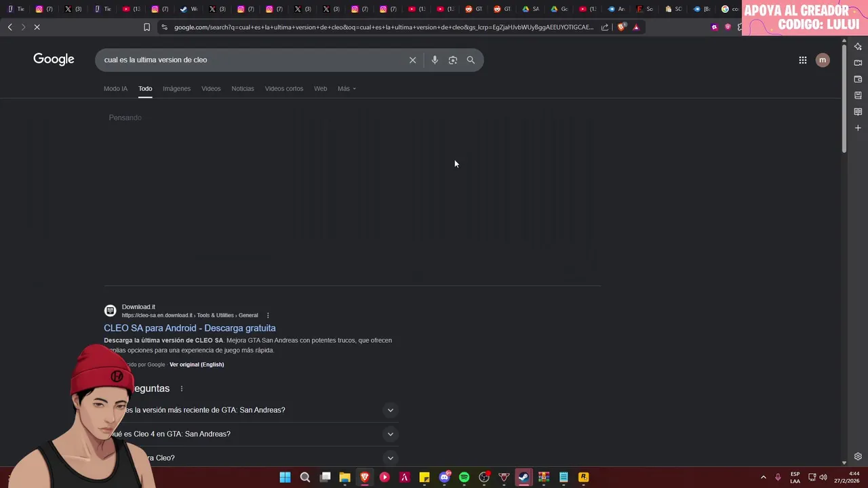Open Sticky Notes from taskbar

[x=425, y=477]
